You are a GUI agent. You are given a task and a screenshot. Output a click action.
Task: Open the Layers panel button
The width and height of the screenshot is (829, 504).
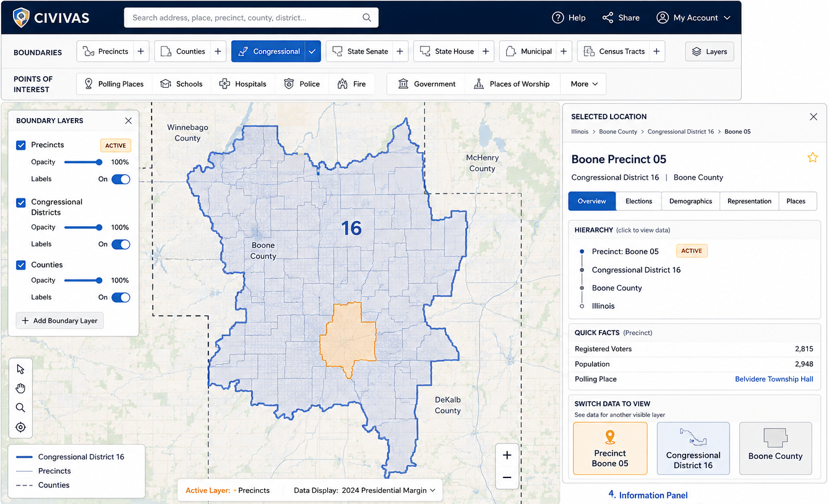point(710,52)
